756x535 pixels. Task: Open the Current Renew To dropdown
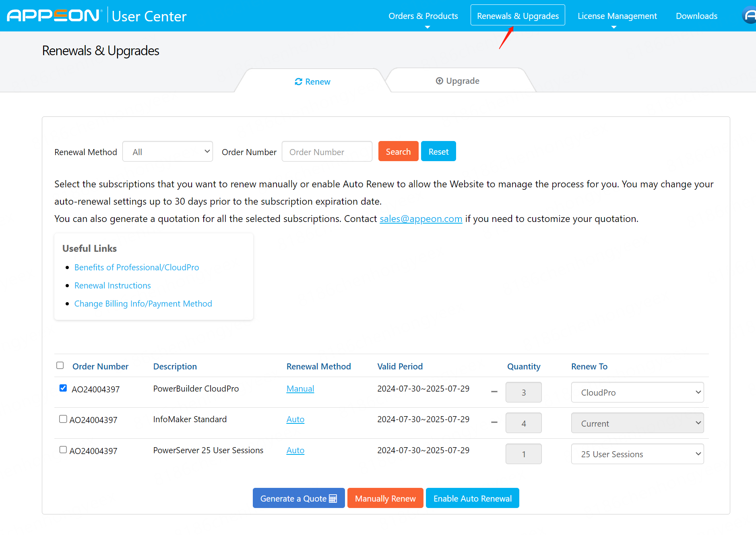click(x=637, y=423)
